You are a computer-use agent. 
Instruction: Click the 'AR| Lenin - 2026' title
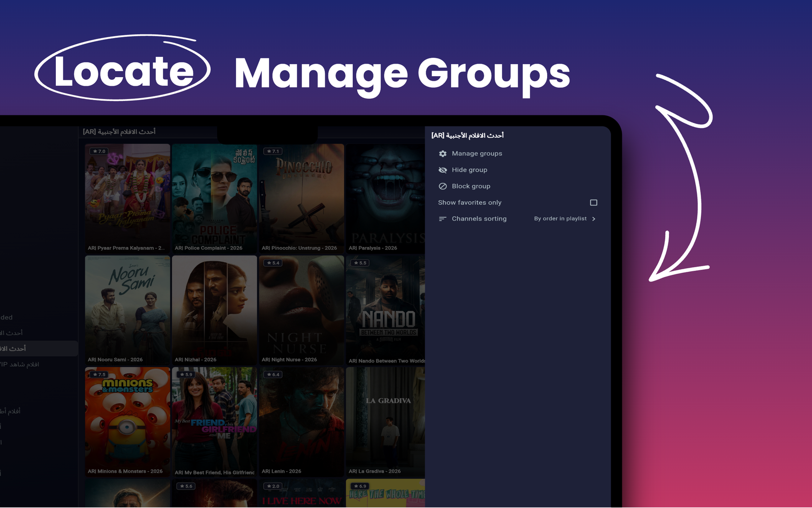pyautogui.click(x=281, y=471)
